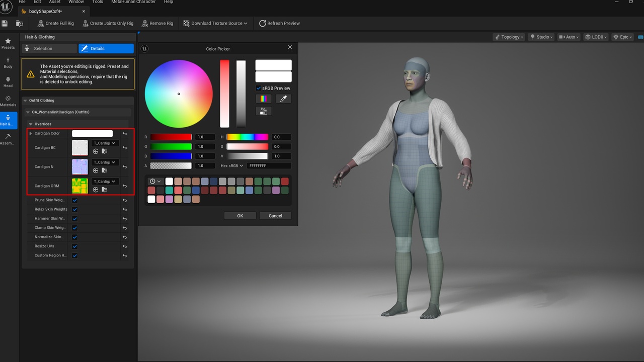Open the Hair & Clothing sidebar section
The image size is (644, 362).
pos(8,120)
